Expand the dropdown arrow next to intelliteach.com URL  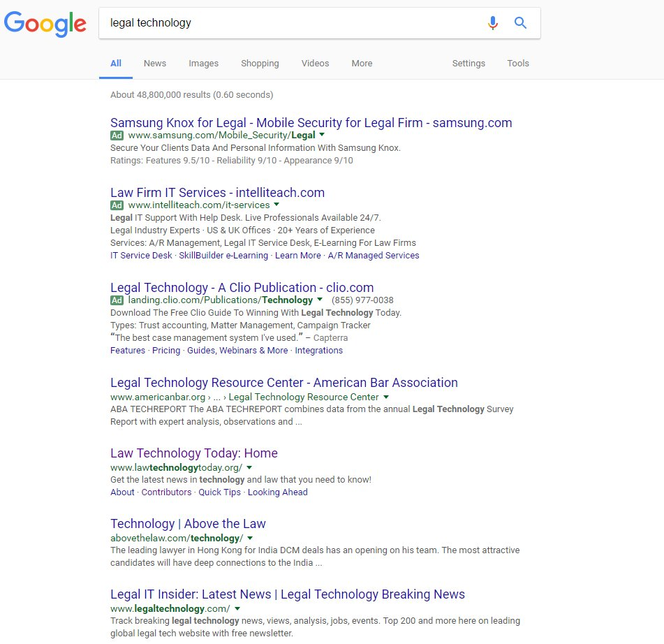[x=276, y=205]
